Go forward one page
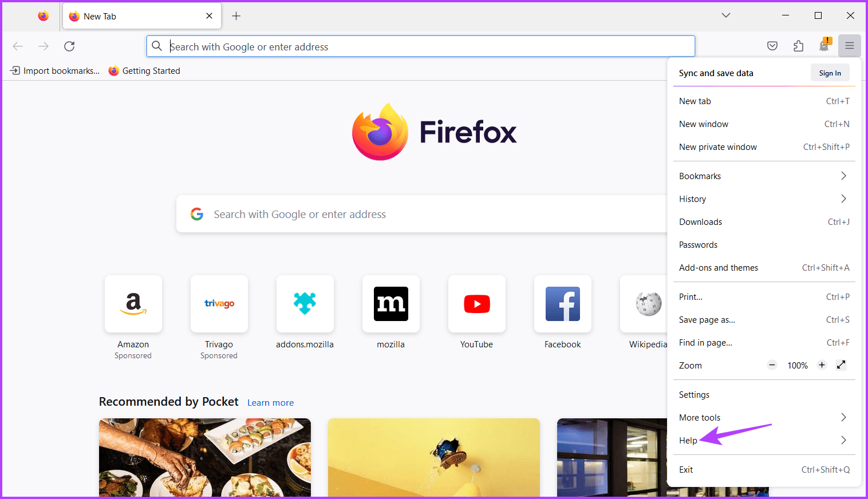The height and width of the screenshot is (499, 868). tap(44, 46)
